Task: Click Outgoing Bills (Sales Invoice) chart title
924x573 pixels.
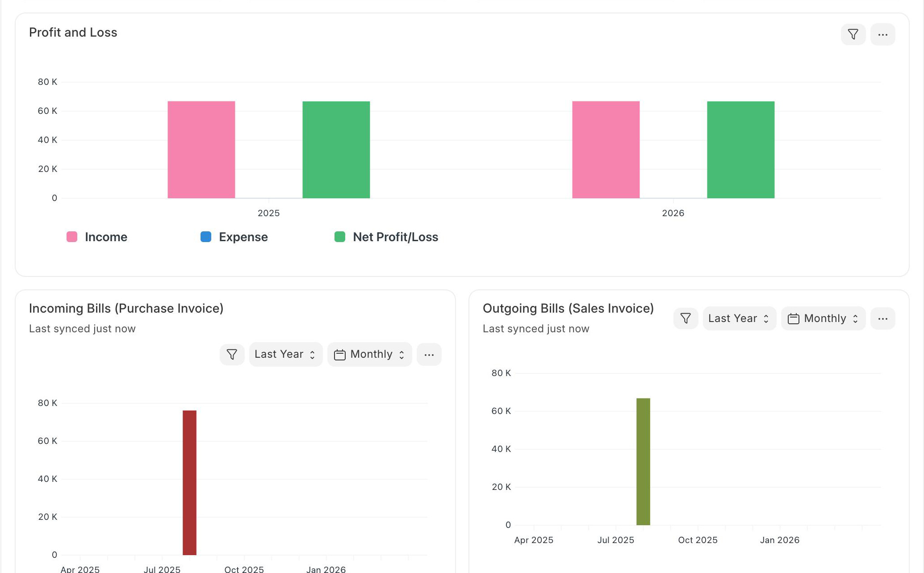Action: click(x=568, y=309)
